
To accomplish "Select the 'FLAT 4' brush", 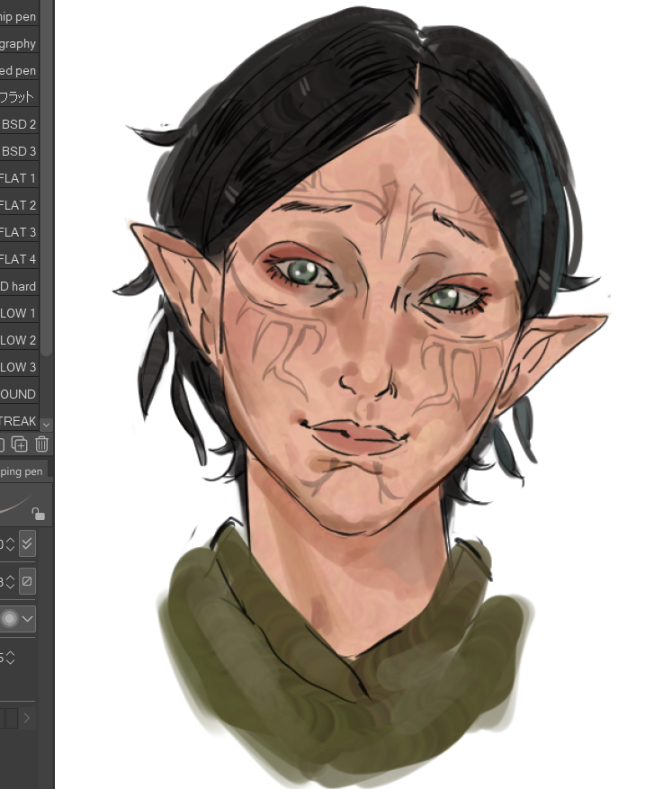I will pyautogui.click(x=19, y=259).
